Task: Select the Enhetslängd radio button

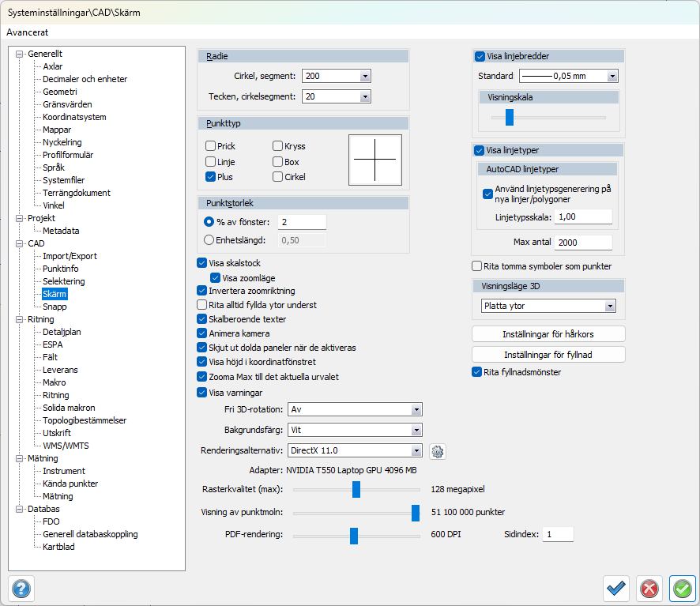Action: [209, 240]
